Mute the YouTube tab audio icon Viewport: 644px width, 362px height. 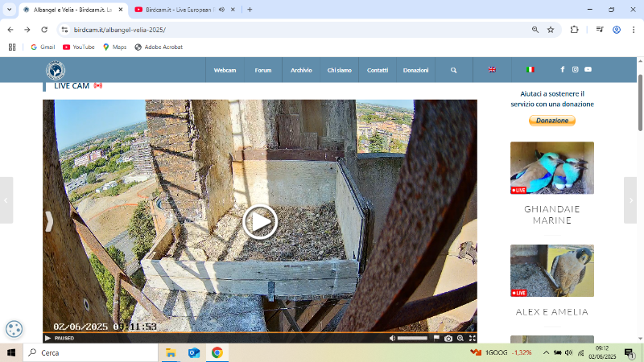click(x=222, y=10)
